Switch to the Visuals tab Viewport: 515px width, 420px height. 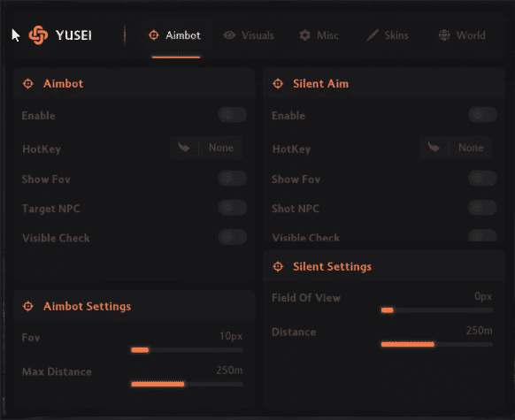click(249, 35)
